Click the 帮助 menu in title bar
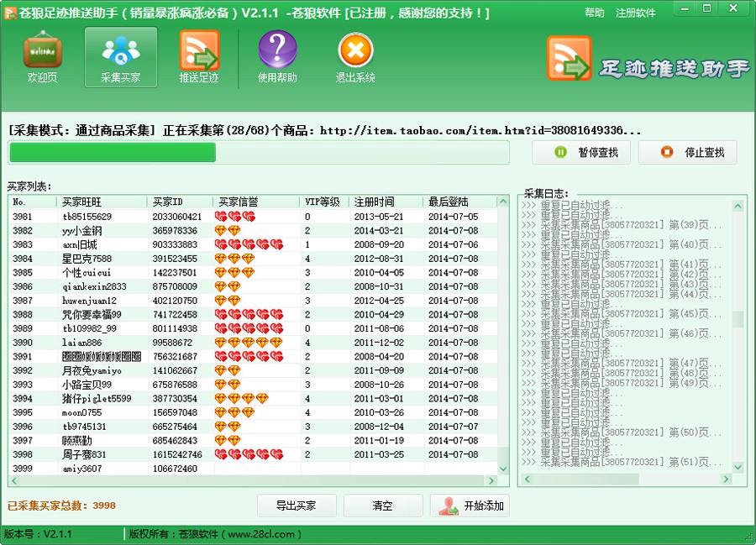756x545 pixels. 595,13
